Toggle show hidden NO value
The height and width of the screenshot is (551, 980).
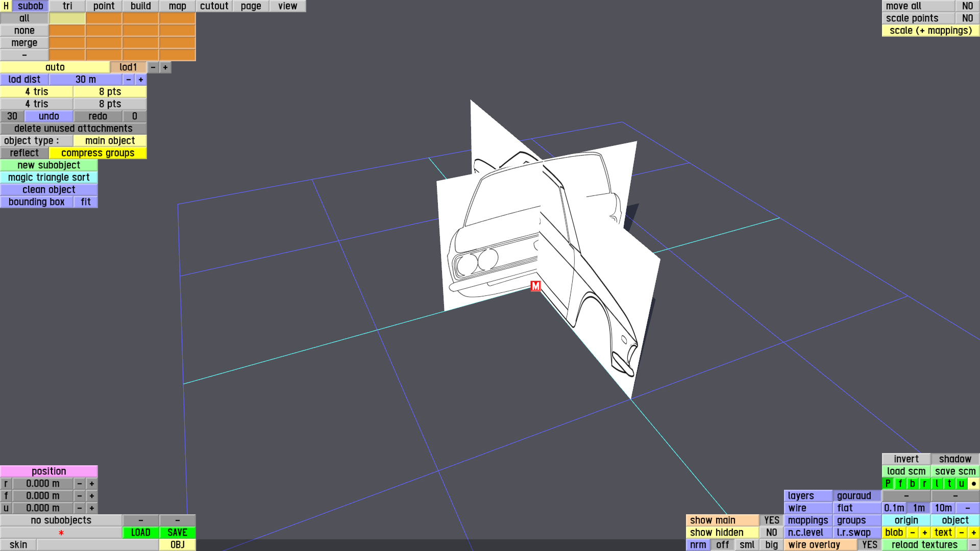[771, 533]
